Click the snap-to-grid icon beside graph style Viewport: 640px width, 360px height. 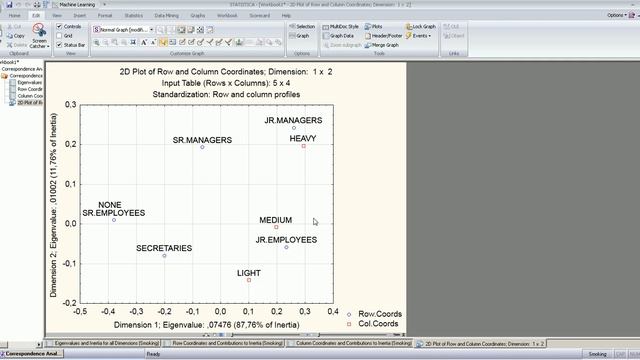(200, 30)
